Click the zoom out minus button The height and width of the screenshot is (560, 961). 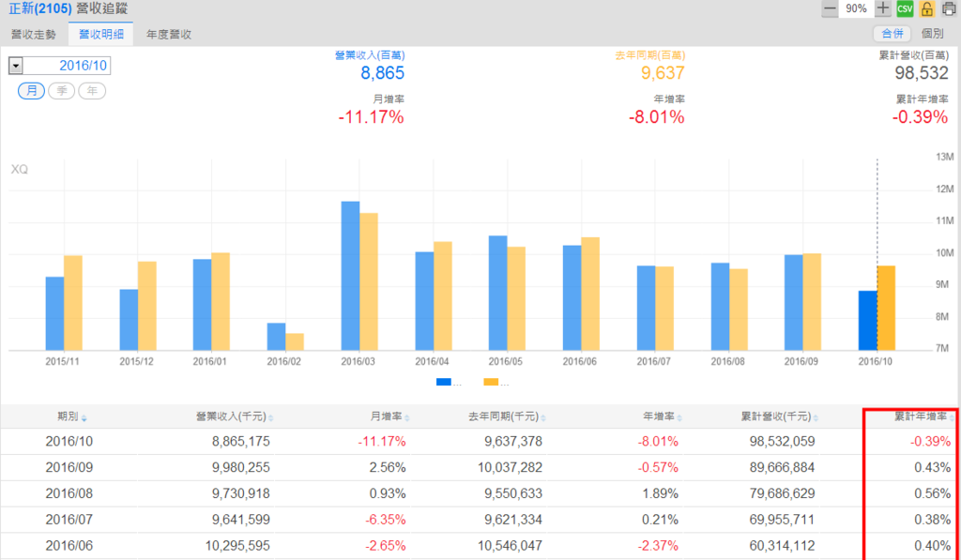pyautogui.click(x=830, y=8)
